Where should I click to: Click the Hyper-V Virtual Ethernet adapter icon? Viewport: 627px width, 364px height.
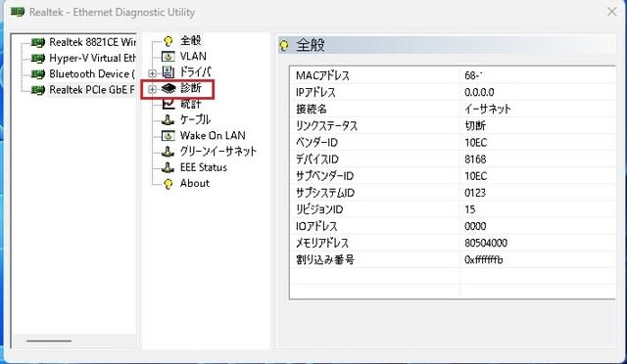tap(38, 59)
